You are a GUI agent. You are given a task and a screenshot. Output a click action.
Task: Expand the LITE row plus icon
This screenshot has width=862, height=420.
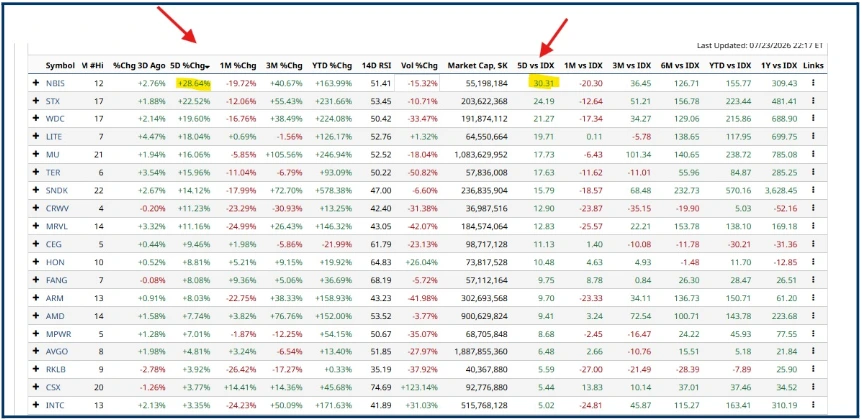click(x=36, y=137)
